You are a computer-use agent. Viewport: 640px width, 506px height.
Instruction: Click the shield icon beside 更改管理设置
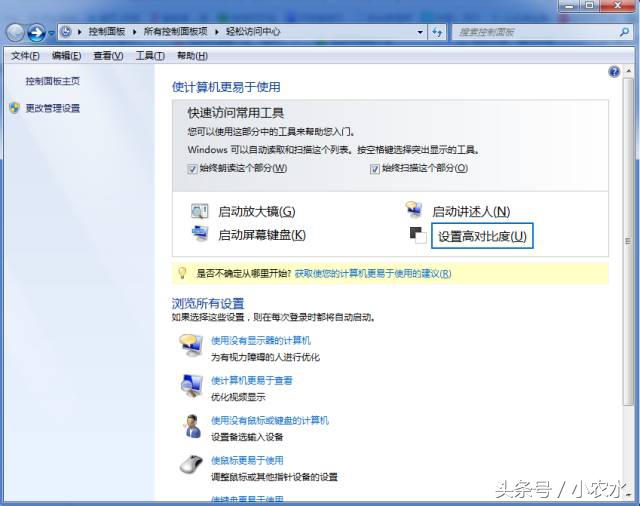tap(15, 108)
